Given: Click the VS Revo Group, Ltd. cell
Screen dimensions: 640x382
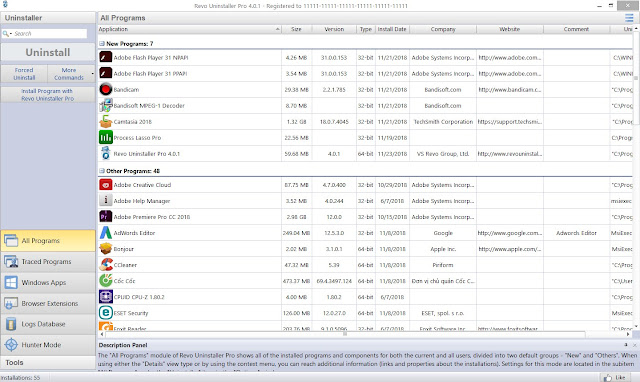Looking at the screenshot, I should (443, 154).
